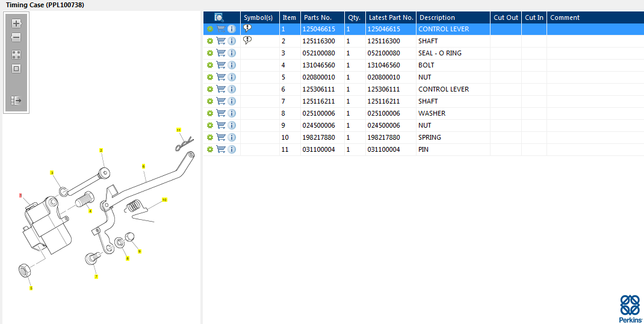
Task: Click green gear icon for item 6 row
Action: click(x=209, y=89)
